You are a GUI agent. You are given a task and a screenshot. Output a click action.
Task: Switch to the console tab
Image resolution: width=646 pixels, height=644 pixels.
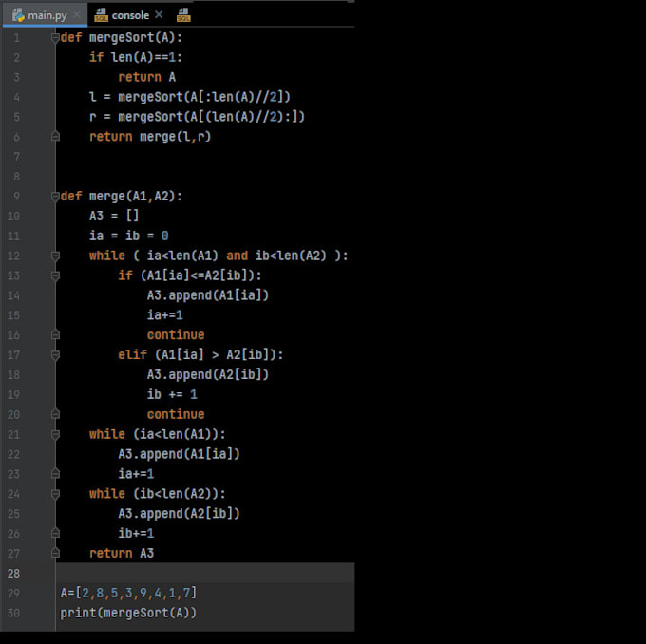(130, 15)
